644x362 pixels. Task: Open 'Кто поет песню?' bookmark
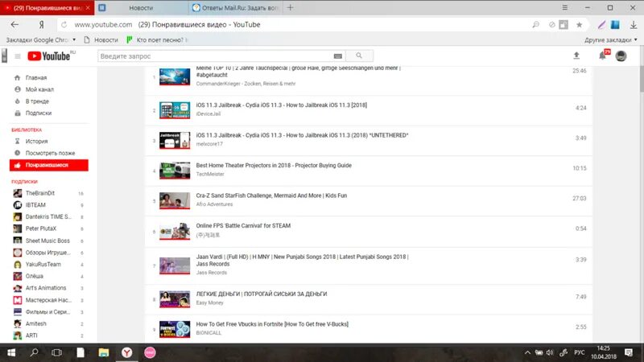click(x=156, y=39)
